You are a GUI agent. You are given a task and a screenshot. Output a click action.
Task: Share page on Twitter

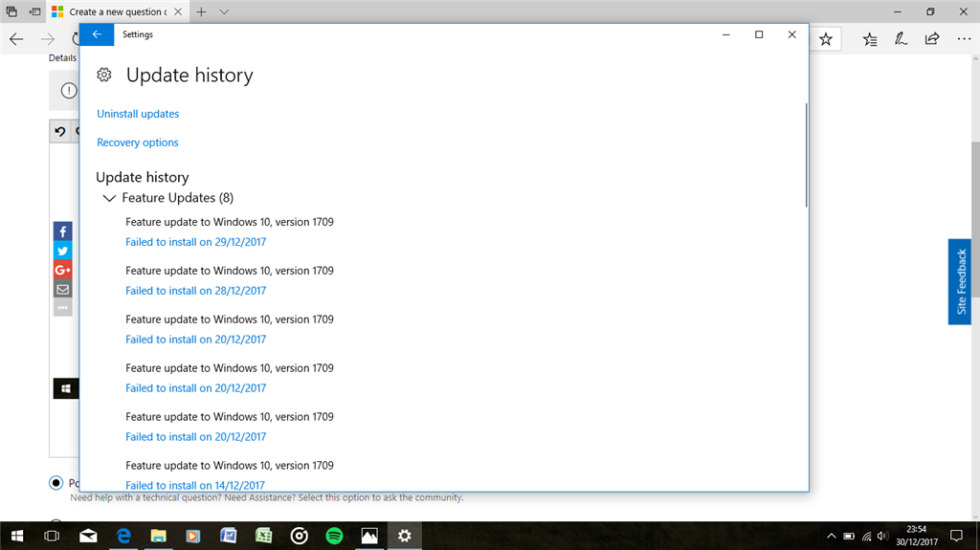[62, 251]
